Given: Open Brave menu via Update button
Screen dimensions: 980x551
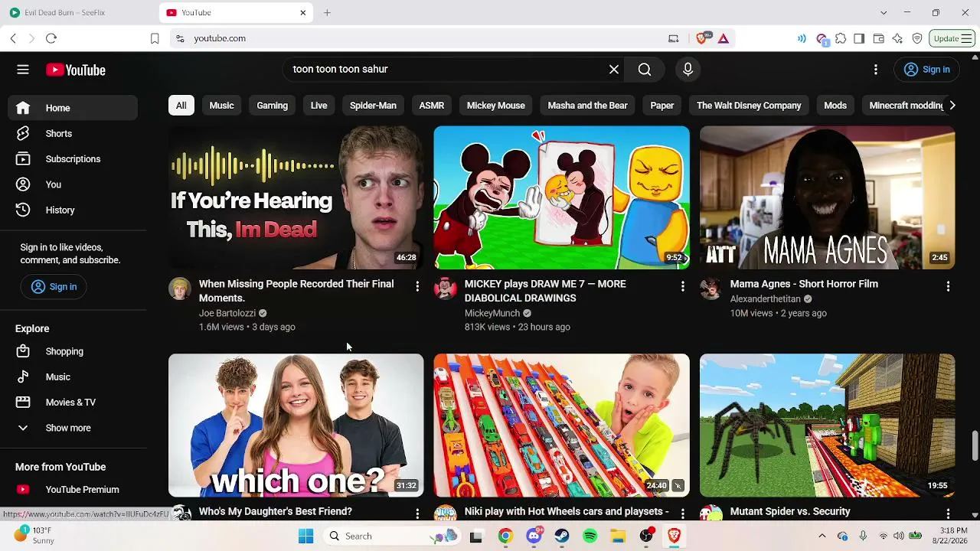Looking at the screenshot, I should (x=952, y=38).
